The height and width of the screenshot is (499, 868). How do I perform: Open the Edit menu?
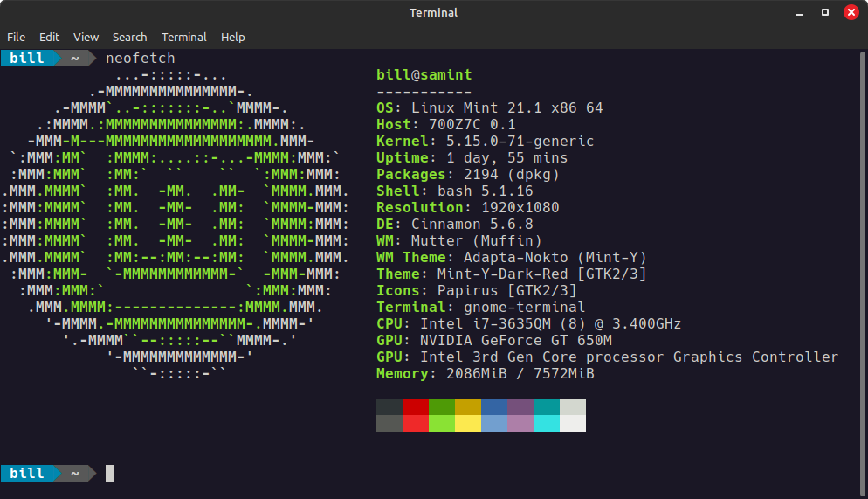[x=49, y=37]
